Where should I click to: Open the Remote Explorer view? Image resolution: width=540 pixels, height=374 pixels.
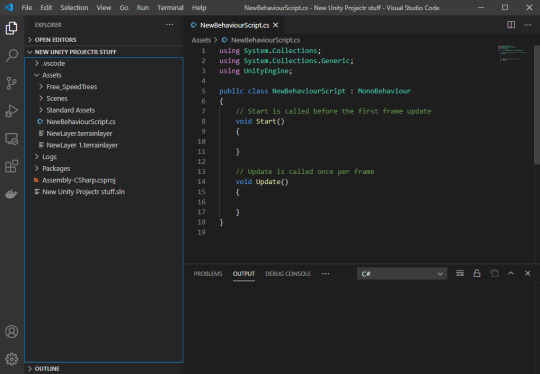(x=12, y=139)
